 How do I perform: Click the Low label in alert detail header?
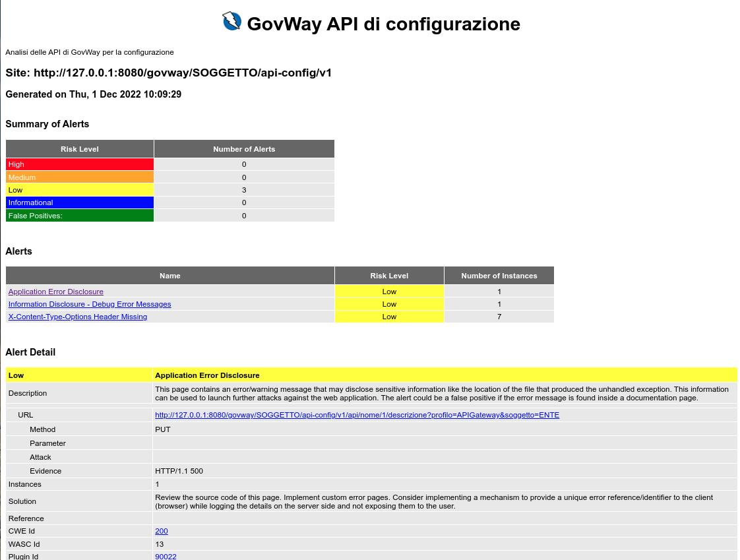16,375
